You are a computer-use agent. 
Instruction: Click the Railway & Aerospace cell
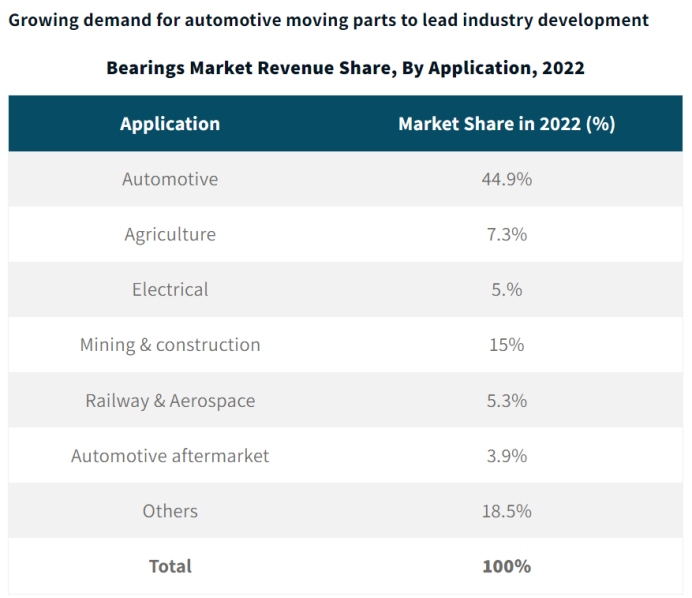point(170,401)
